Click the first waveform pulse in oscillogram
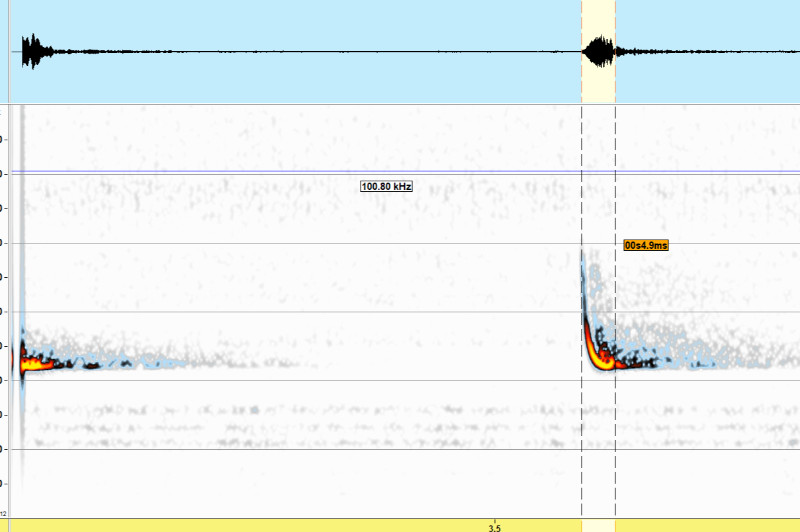800x532 pixels. (x=33, y=52)
